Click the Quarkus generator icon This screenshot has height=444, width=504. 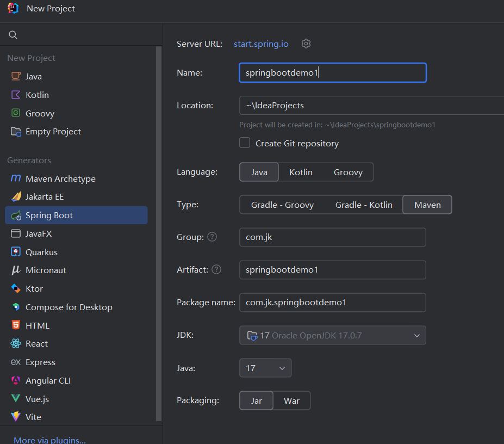click(16, 252)
